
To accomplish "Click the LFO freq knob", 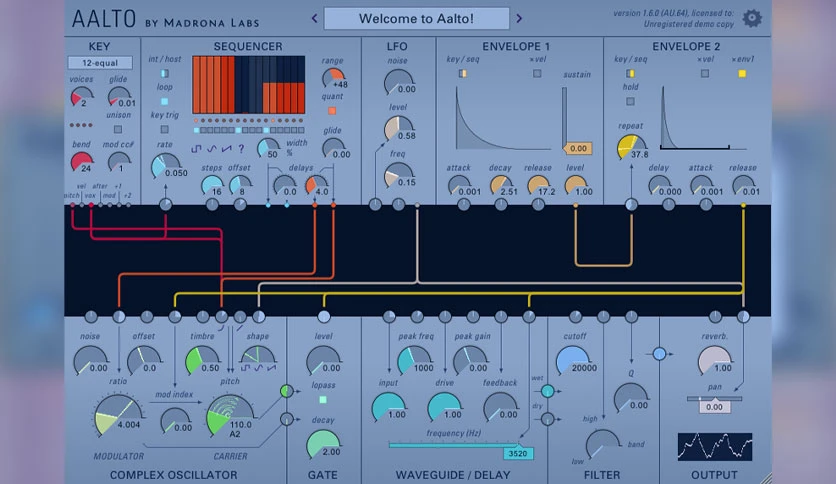I will [398, 175].
